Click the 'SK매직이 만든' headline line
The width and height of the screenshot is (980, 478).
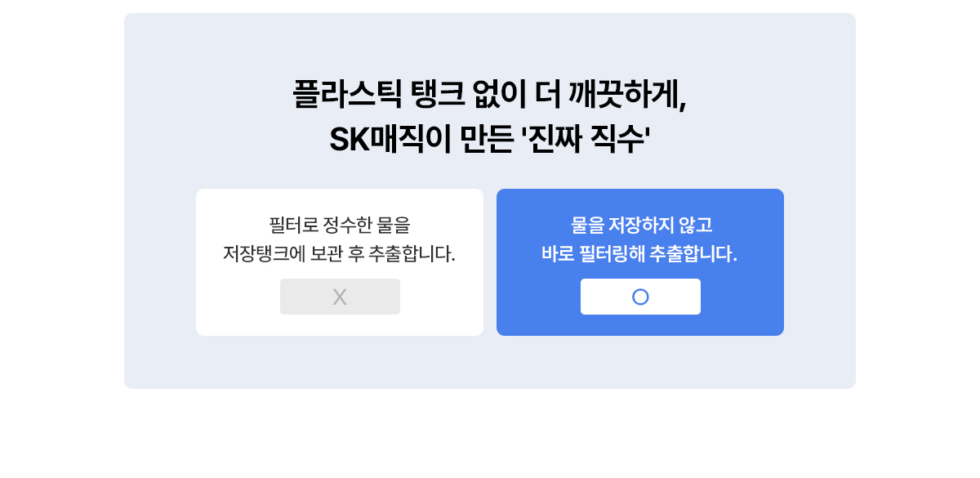(x=490, y=141)
